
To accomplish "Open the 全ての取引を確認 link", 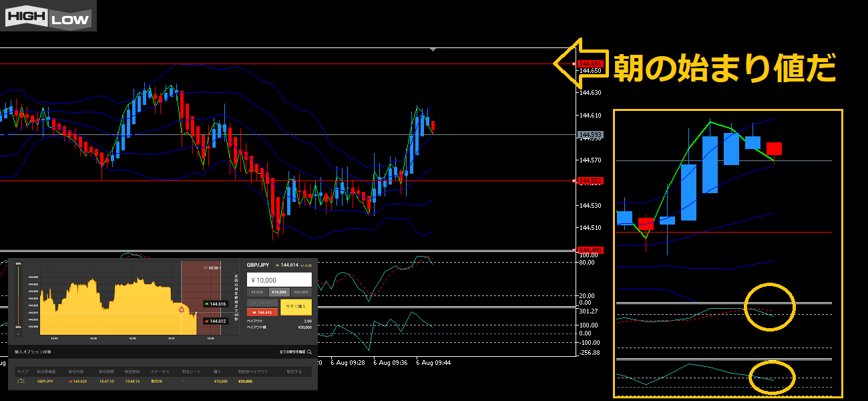I will click(x=292, y=351).
